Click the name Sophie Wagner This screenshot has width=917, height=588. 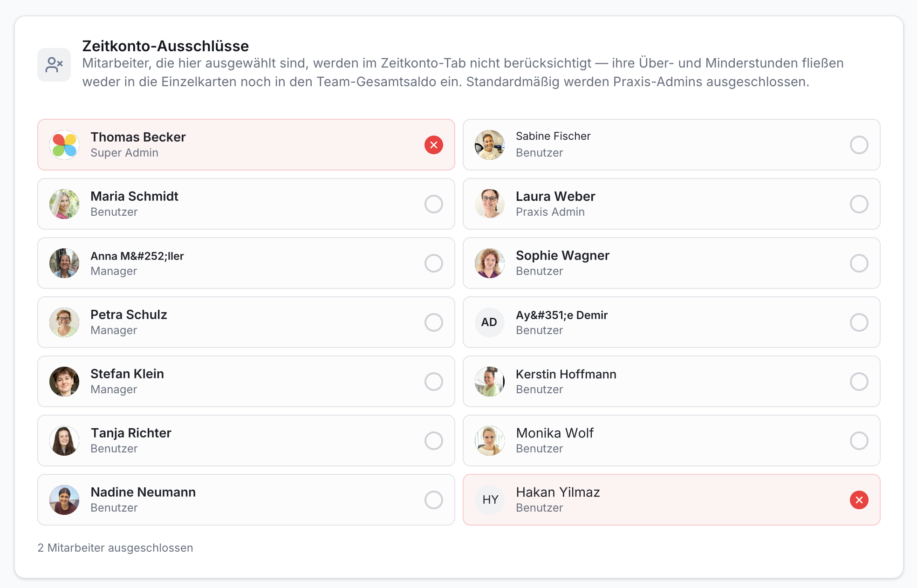(562, 255)
